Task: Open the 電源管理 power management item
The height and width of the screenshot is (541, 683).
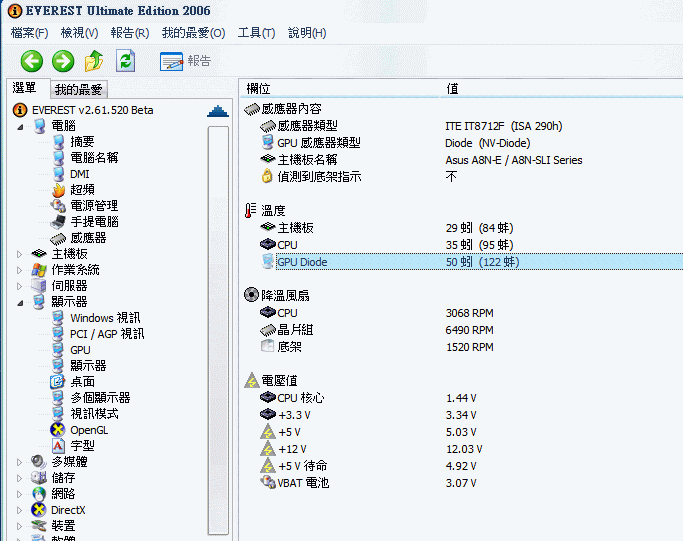Action: [x=94, y=206]
